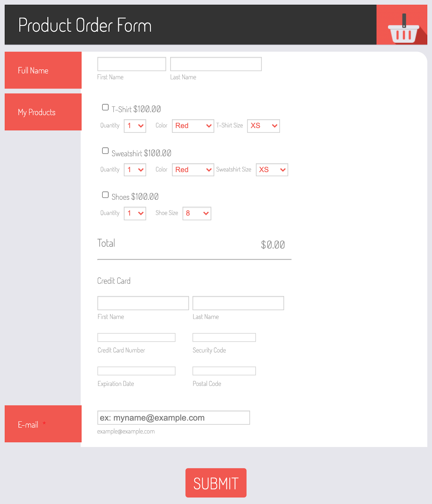Open the Shoes Quantity dropdown
432x504 pixels.
(x=135, y=213)
